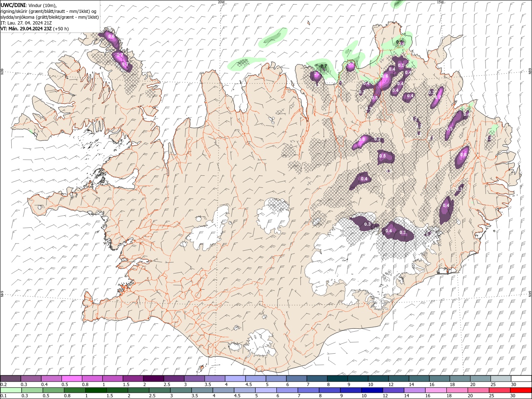Click the lavender snow swatch between 4 and 4.5

click(235, 379)
